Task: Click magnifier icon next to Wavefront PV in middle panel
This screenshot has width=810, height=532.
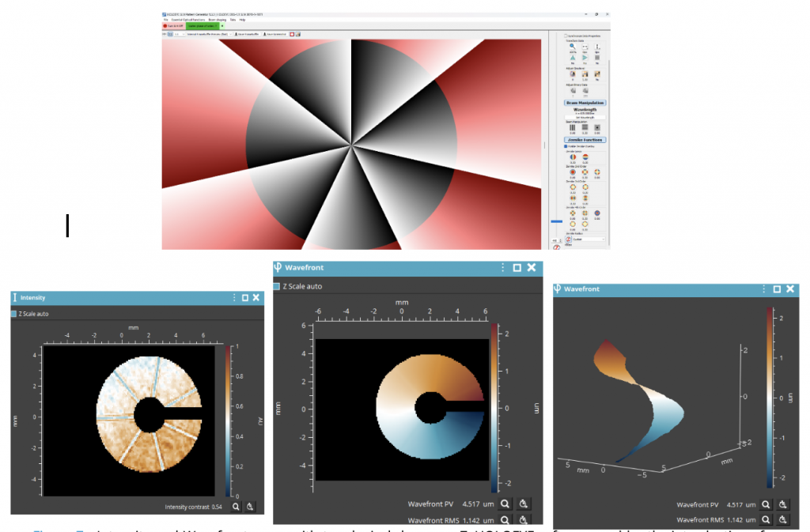Action: (504, 503)
